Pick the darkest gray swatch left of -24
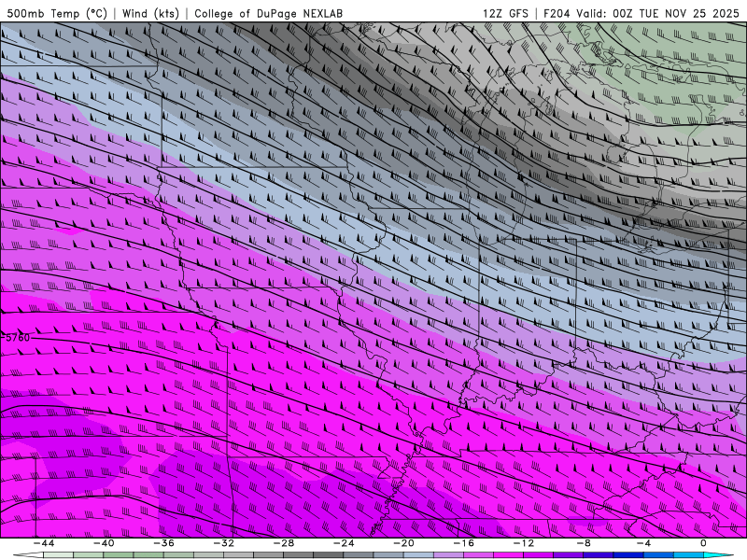747x560 pixels. click(329, 555)
